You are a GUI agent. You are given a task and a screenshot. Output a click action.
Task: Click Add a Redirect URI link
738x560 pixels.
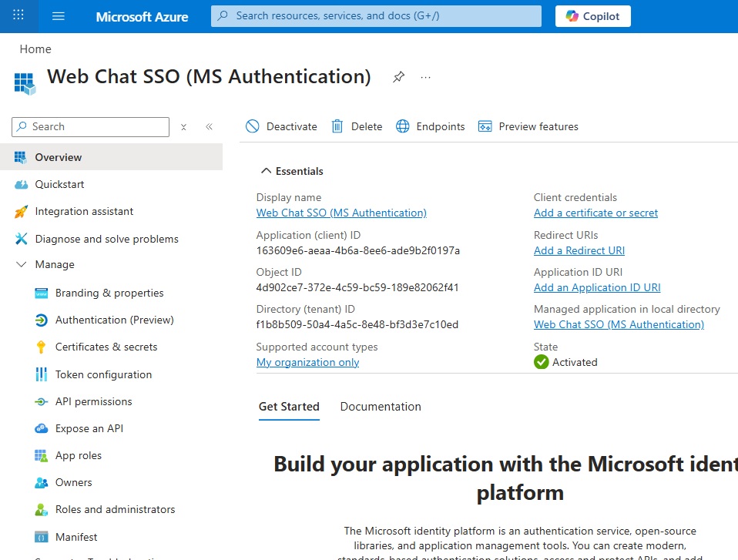coord(579,250)
